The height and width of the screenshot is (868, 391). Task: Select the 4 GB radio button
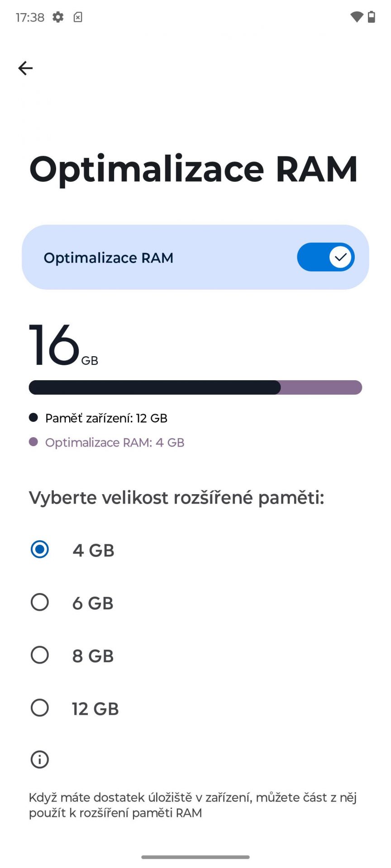pyautogui.click(x=40, y=549)
